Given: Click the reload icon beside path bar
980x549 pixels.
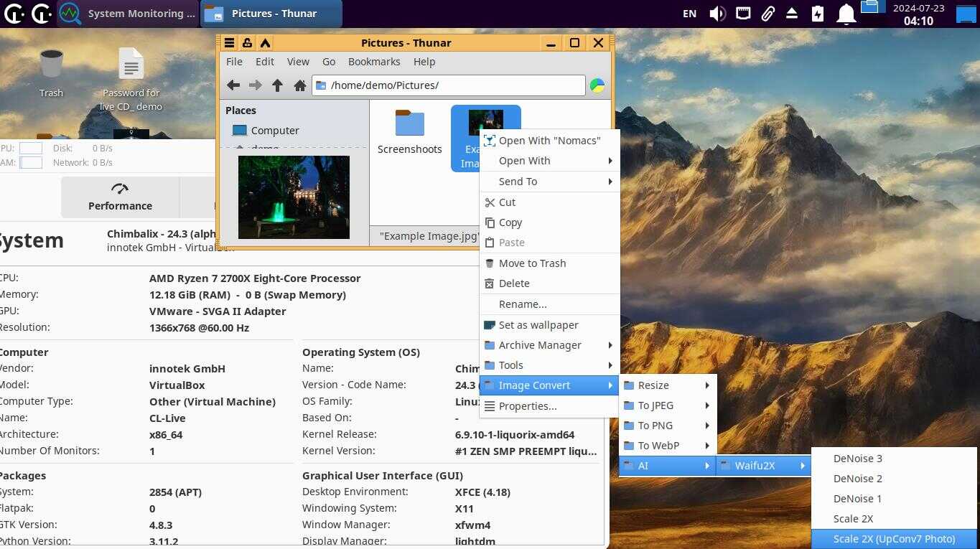Looking at the screenshot, I should 597,85.
